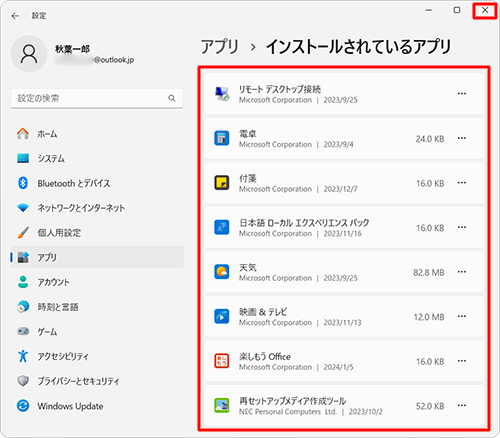
Task: Click the 付箋 sticky notes icon
Action: tap(222, 183)
